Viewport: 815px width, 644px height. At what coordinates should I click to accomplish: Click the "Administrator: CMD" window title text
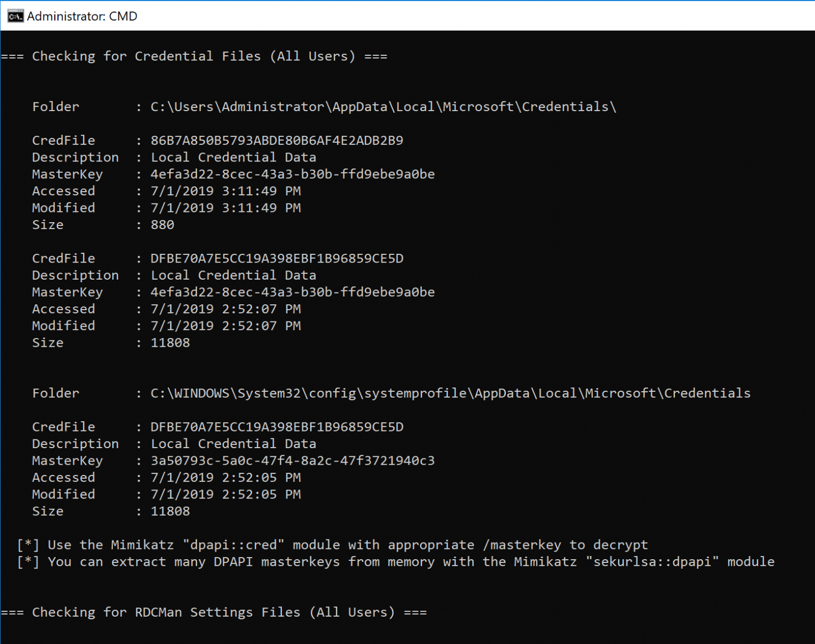[x=82, y=16]
